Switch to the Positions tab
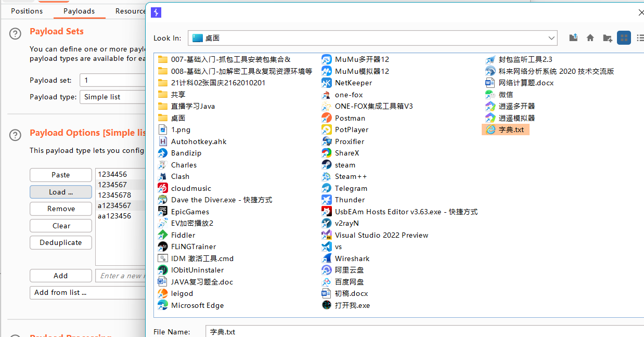 point(27,11)
